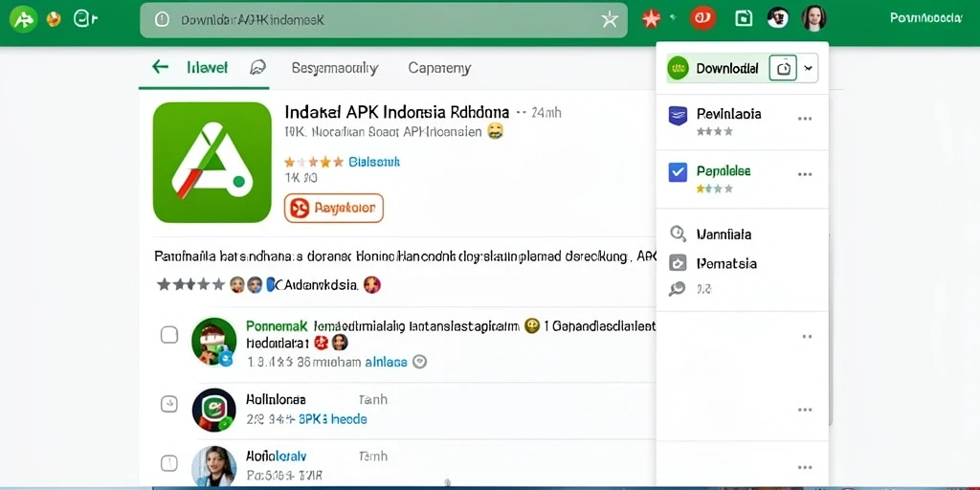
Task: Expand the dropdown arrow next to Downlodial
Action: 808,68
